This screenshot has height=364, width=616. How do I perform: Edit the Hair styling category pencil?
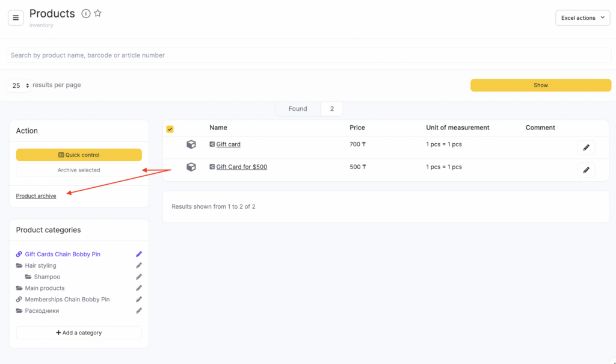coord(139,265)
